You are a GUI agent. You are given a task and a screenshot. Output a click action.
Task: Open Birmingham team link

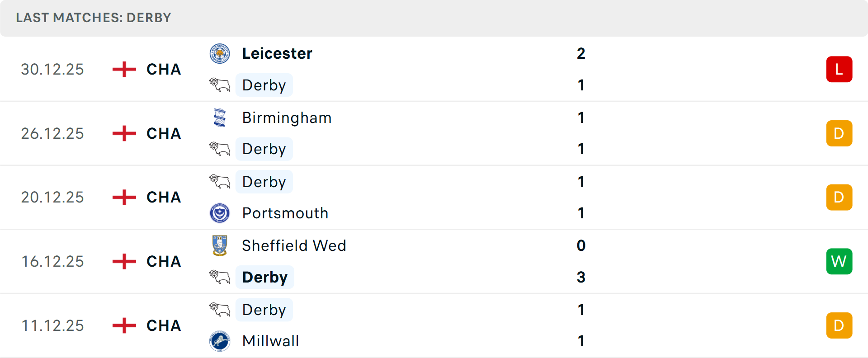coord(287,118)
